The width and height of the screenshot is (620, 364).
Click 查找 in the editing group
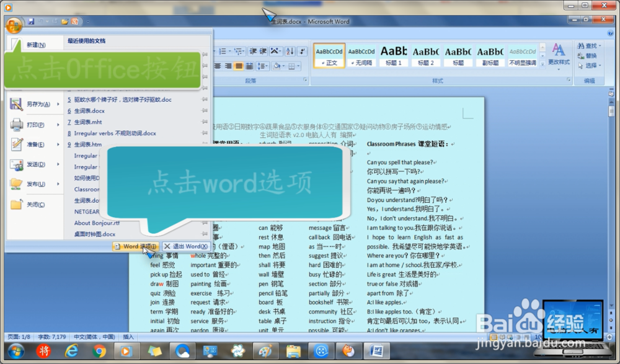pyautogui.click(x=589, y=46)
